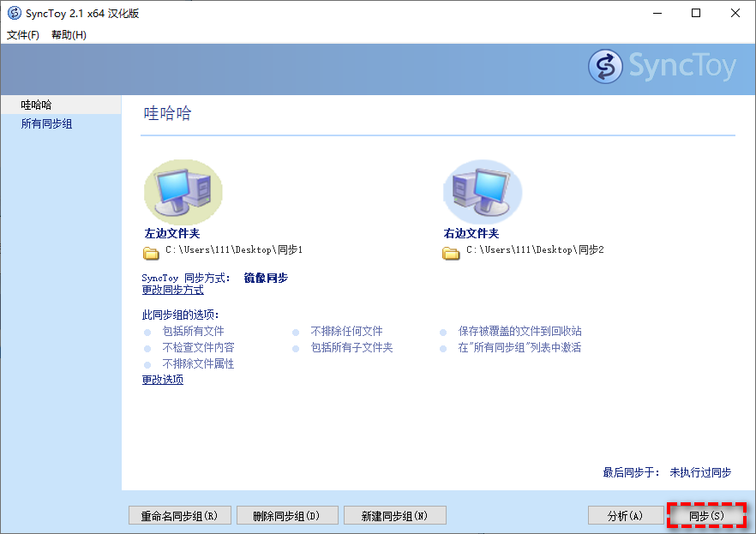Image resolution: width=756 pixels, height=534 pixels.
Task: Click the SyncToy app icon in title bar
Action: coord(15,13)
